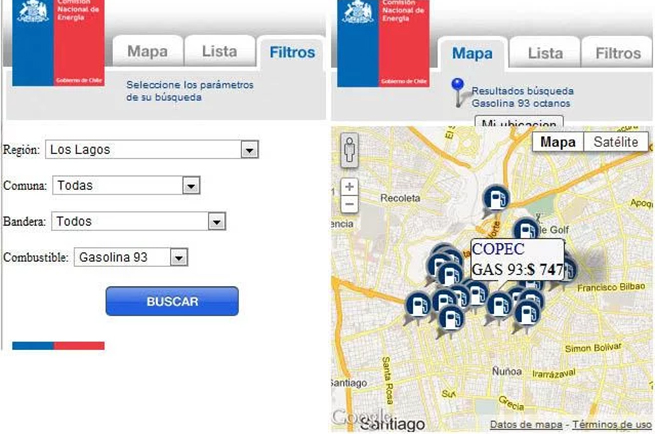This screenshot has width=655, height=434.
Task: Click the gas station marker near Recoleta
Action: (496, 199)
